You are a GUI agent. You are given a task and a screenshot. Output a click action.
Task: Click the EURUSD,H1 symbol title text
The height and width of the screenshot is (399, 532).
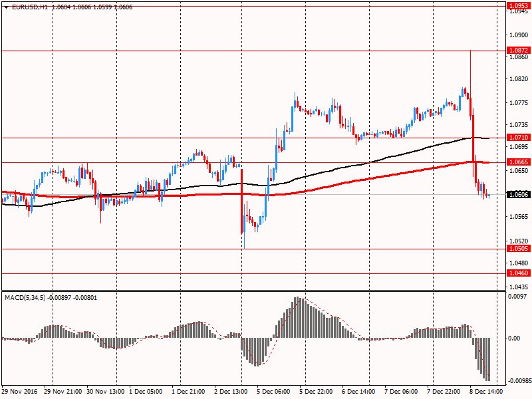[x=30, y=6]
